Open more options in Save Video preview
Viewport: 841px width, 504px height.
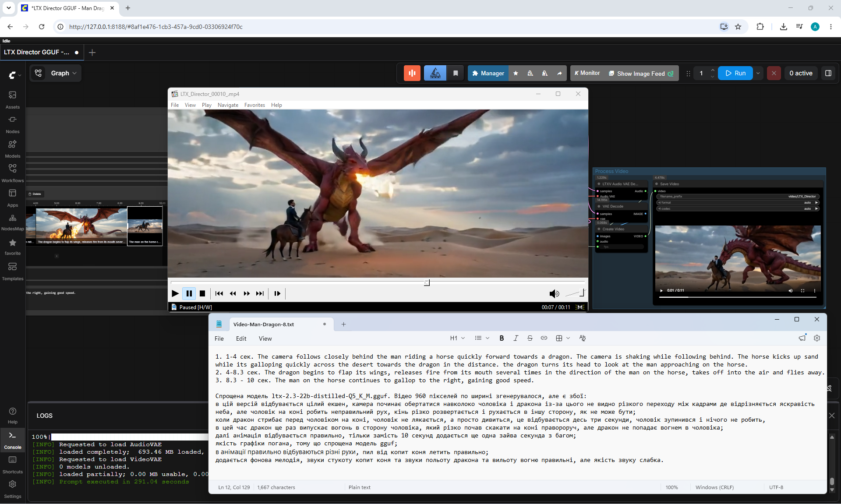(x=815, y=290)
